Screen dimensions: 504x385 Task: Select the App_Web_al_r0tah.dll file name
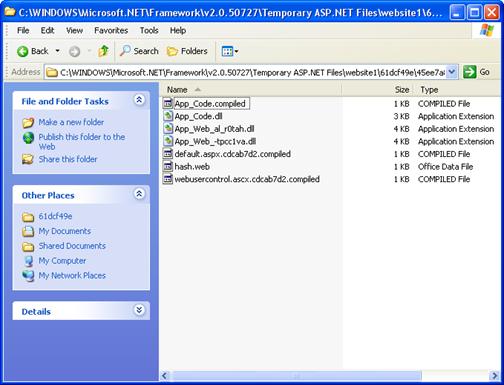click(214, 129)
